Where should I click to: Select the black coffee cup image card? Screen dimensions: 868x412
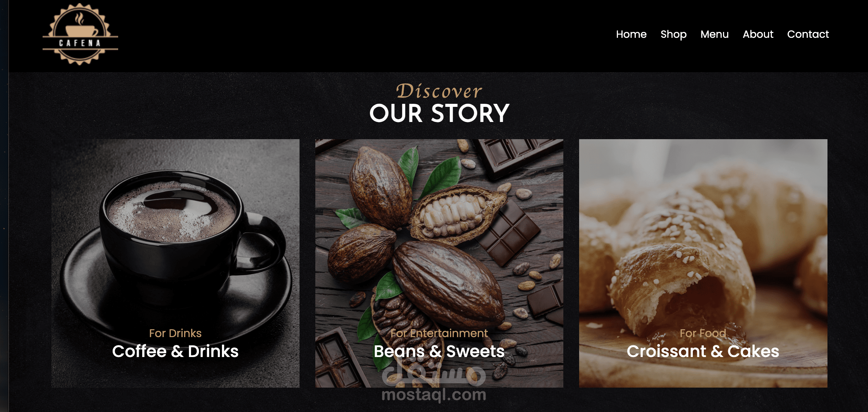pyautogui.click(x=176, y=263)
